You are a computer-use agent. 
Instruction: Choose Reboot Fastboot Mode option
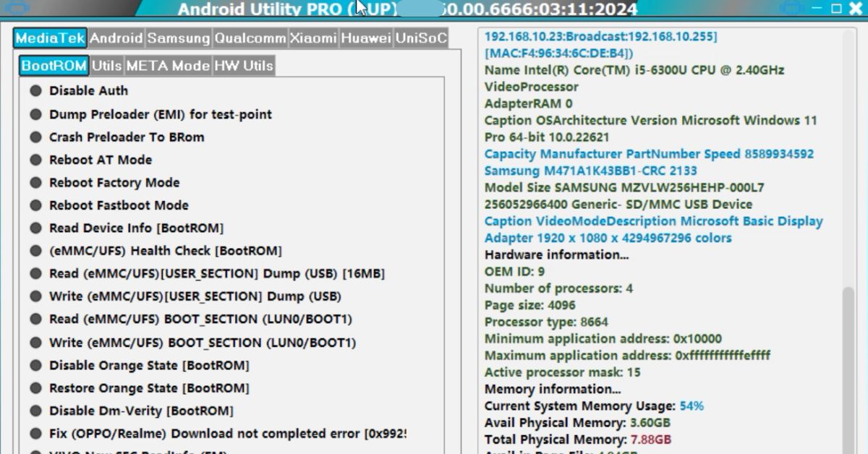[109, 205]
